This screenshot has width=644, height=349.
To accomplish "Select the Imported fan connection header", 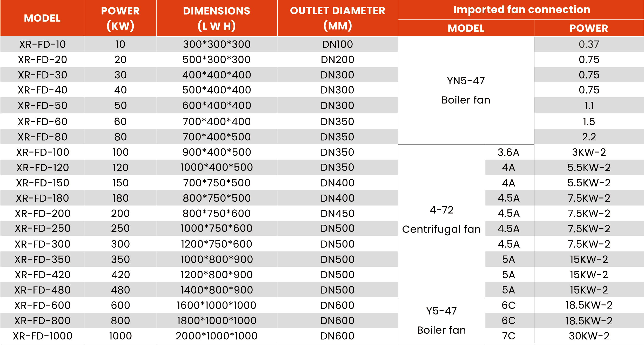I will 521,10.
